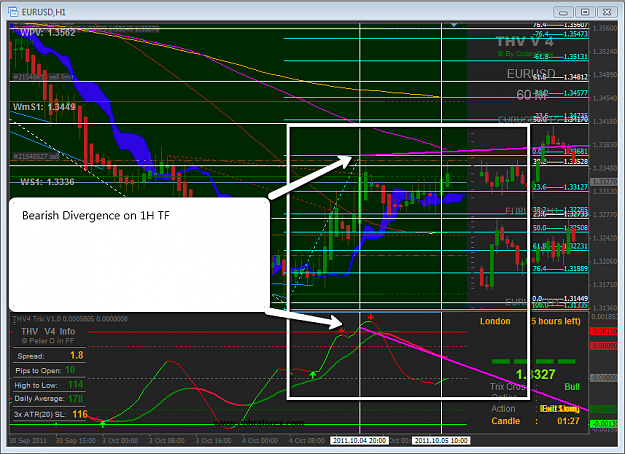Click the EURUSD,H1 window title text

click(x=44, y=12)
